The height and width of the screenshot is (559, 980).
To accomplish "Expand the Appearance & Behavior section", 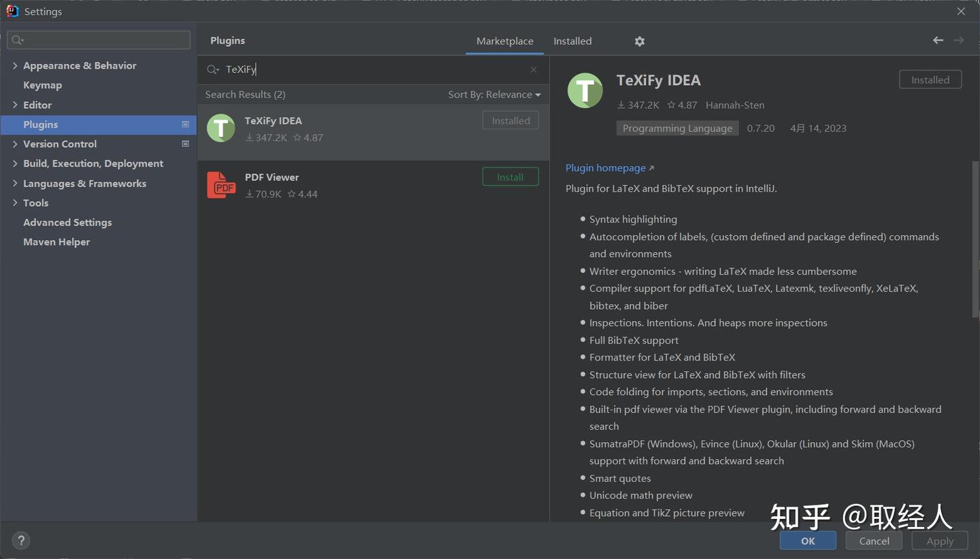I will [15, 65].
